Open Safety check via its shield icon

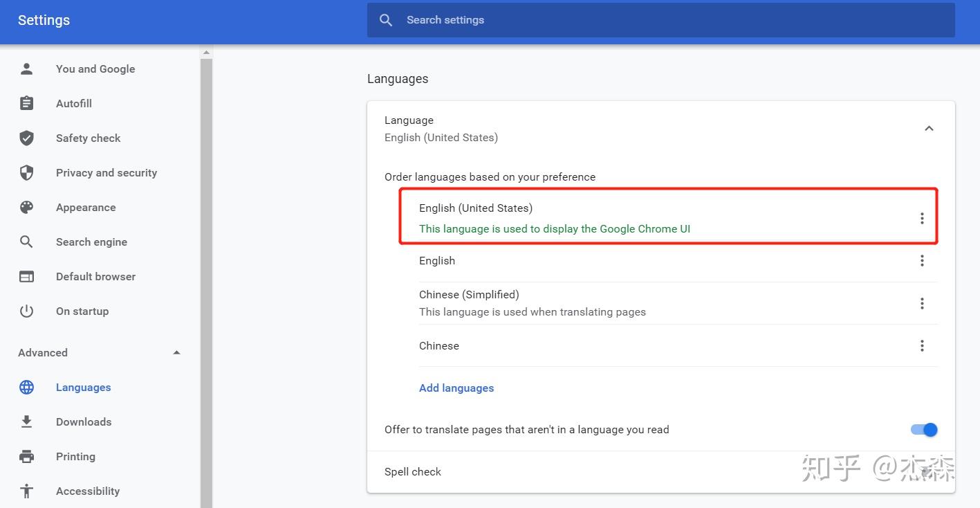(26, 138)
